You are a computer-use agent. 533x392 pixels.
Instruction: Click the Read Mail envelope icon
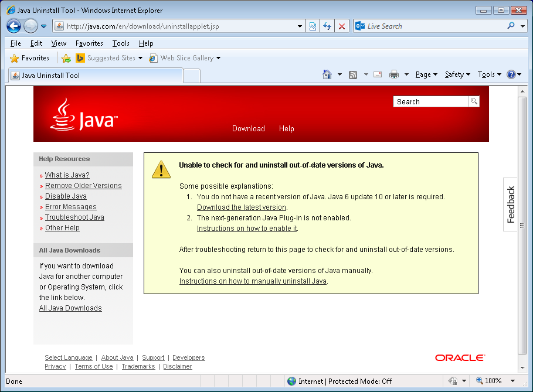point(378,74)
